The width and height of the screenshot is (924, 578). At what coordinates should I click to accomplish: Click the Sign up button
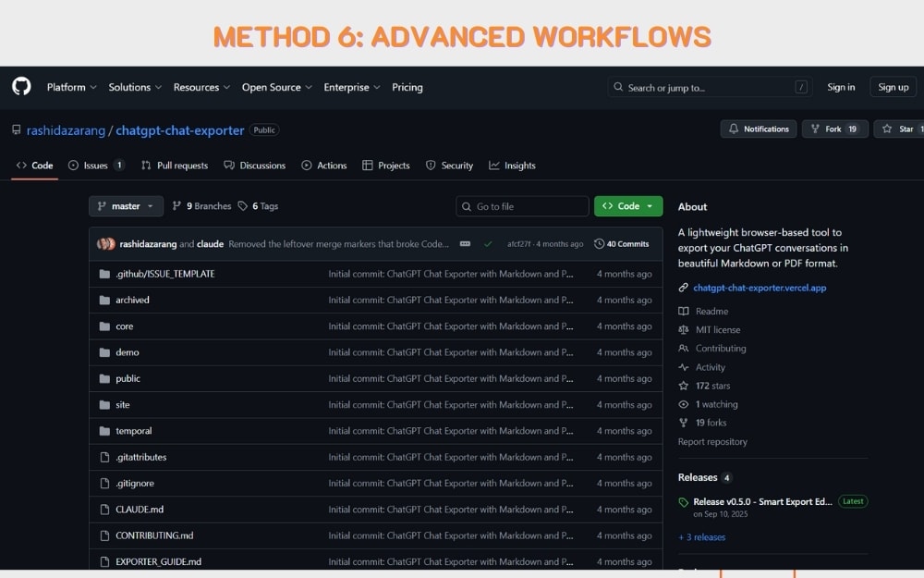coord(893,87)
